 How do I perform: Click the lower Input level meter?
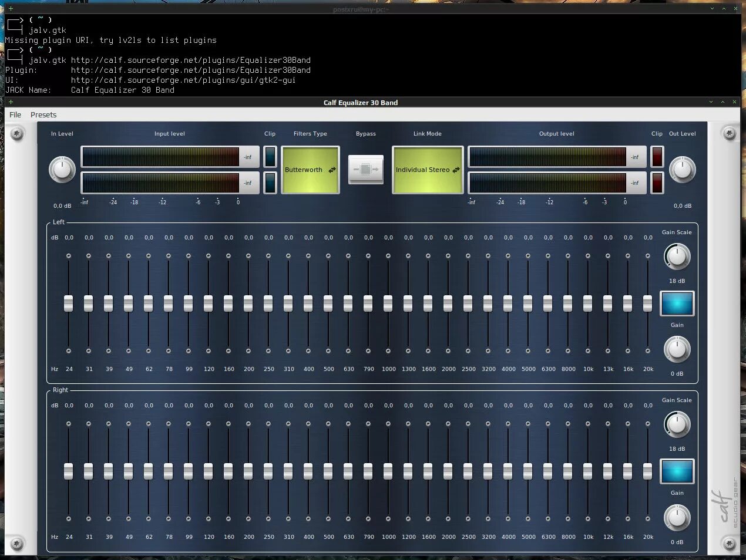pos(170,183)
